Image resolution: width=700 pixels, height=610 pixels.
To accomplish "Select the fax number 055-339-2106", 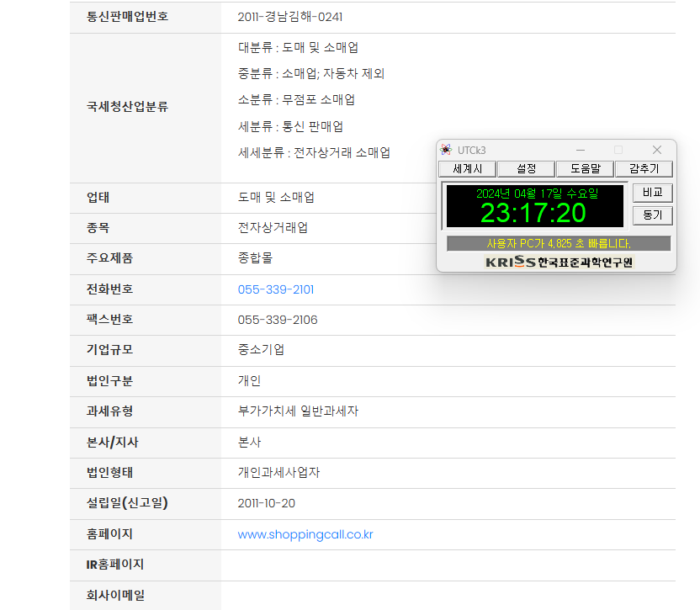I will tap(278, 321).
